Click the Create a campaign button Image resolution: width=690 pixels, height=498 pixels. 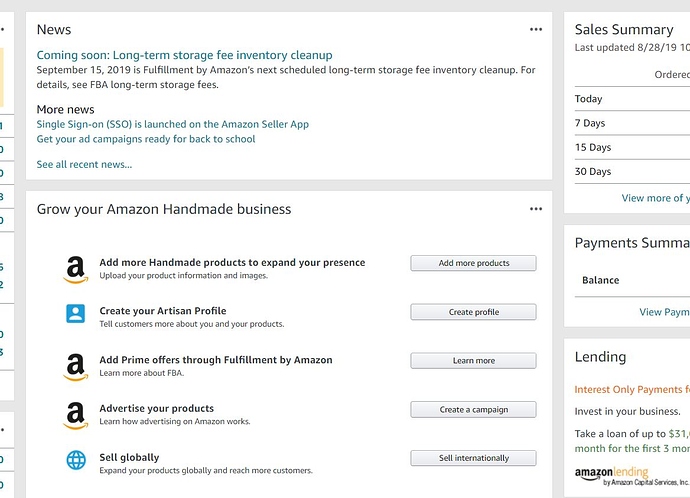[x=473, y=409]
